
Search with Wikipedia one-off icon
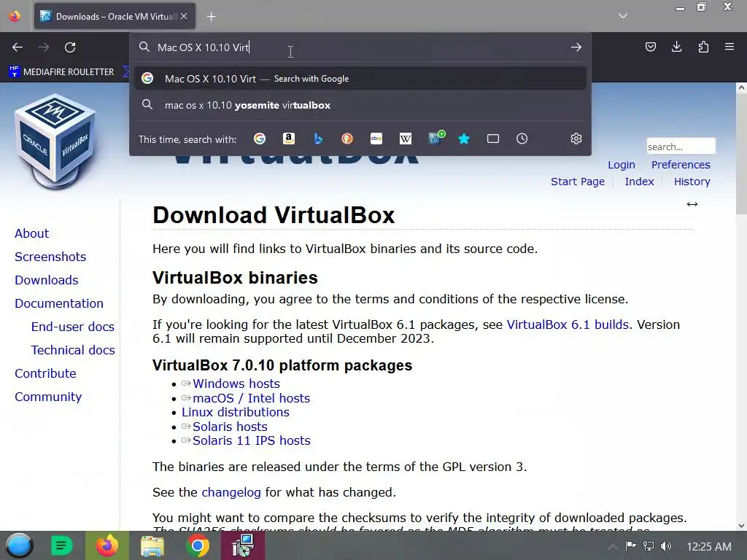(x=406, y=139)
